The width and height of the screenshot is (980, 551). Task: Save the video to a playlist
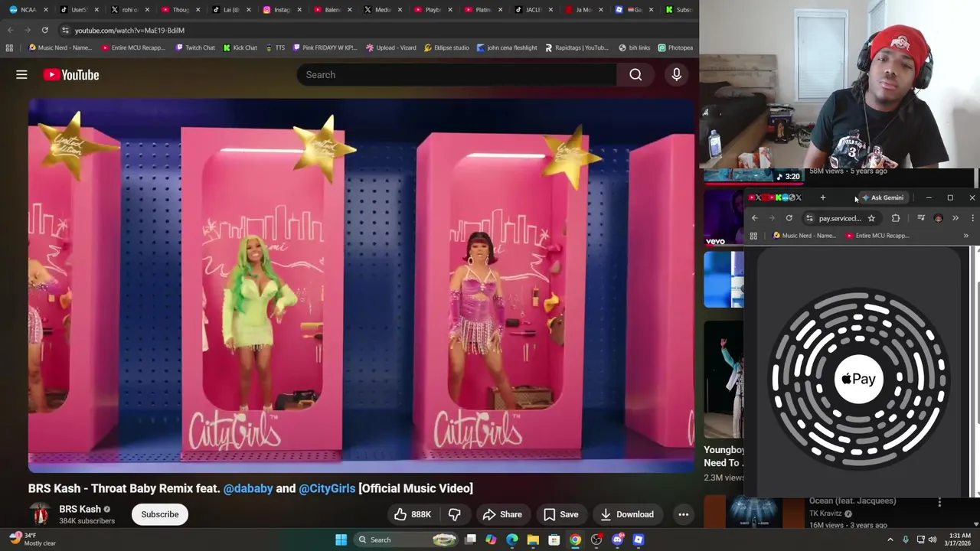(x=560, y=514)
